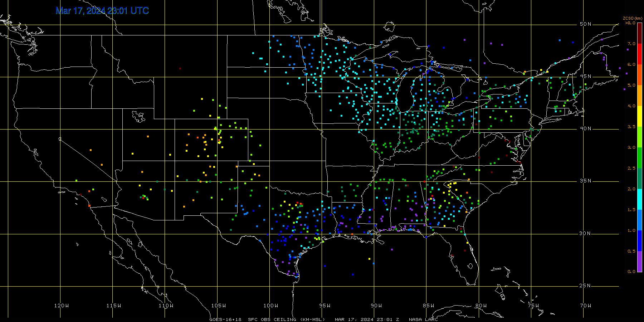This screenshot has width=644, height=322.
Task: Select the 95 W longitude label
Action: coord(325,306)
